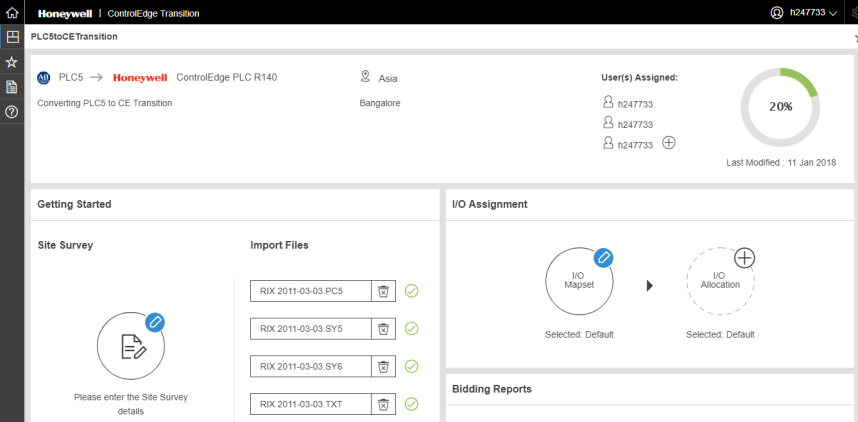This screenshot has height=422, width=858.
Task: Click Selected: Default under I/O Allocation
Action: (721, 334)
